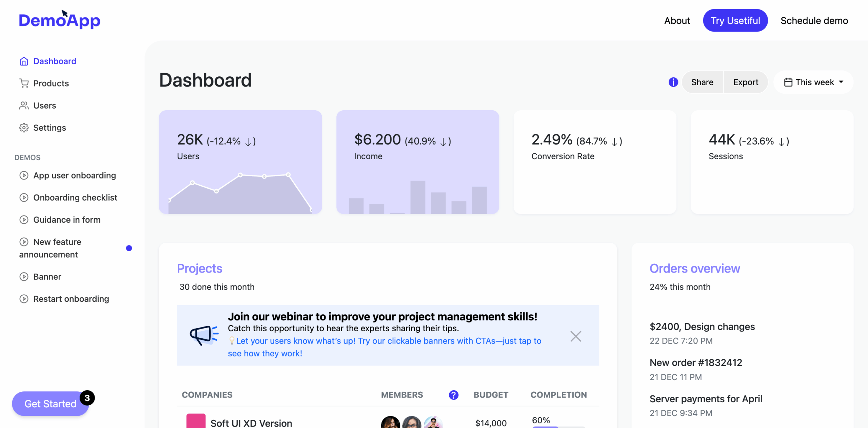Image resolution: width=868 pixels, height=428 pixels.
Task: Dismiss the webinar banner with the X
Action: tap(575, 336)
